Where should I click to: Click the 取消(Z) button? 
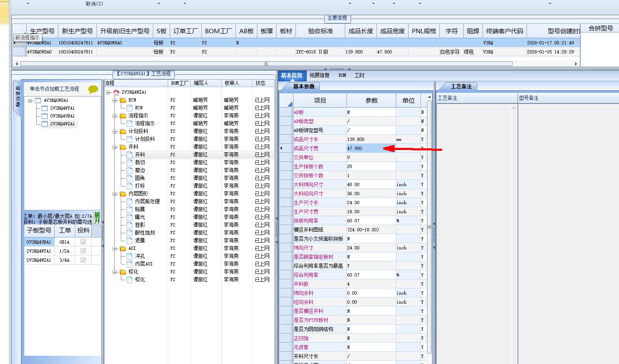(x=95, y=4)
